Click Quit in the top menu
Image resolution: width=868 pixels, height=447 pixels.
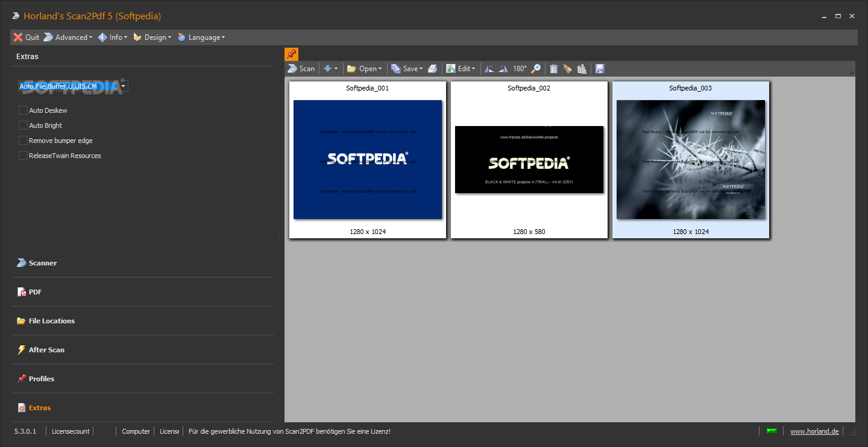(27, 37)
